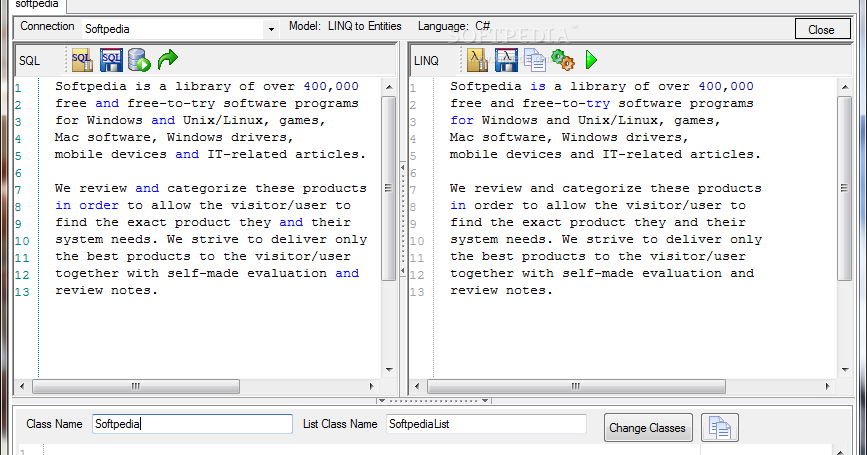Click 'Model: LINQ to Entities' text
867x455 pixels.
(x=345, y=26)
